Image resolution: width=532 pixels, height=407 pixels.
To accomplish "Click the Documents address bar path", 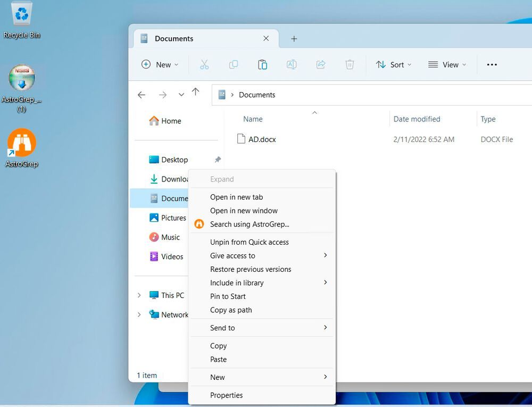I will point(257,95).
